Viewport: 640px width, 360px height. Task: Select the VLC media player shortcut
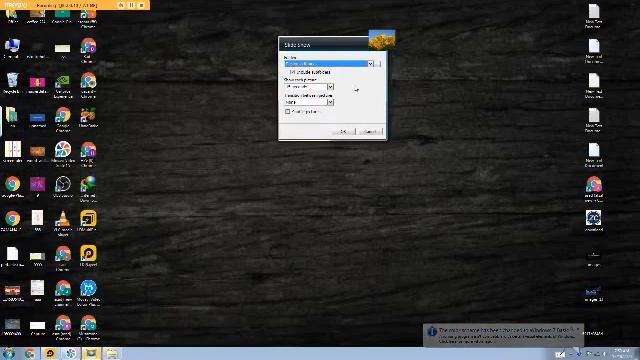pyautogui.click(x=62, y=222)
